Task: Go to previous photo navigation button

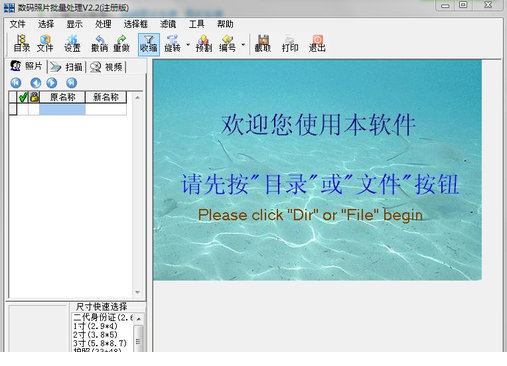Action: (x=36, y=82)
